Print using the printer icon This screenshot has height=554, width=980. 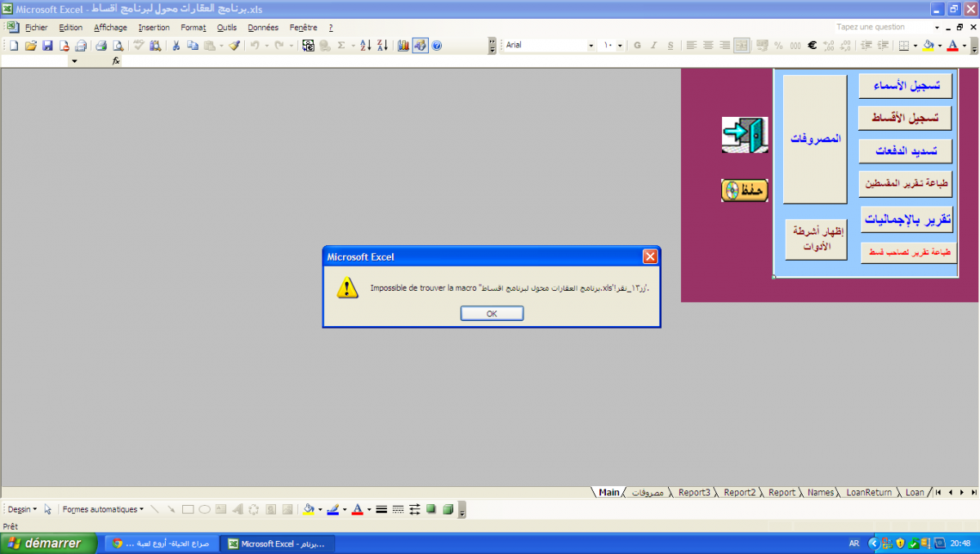pyautogui.click(x=102, y=46)
